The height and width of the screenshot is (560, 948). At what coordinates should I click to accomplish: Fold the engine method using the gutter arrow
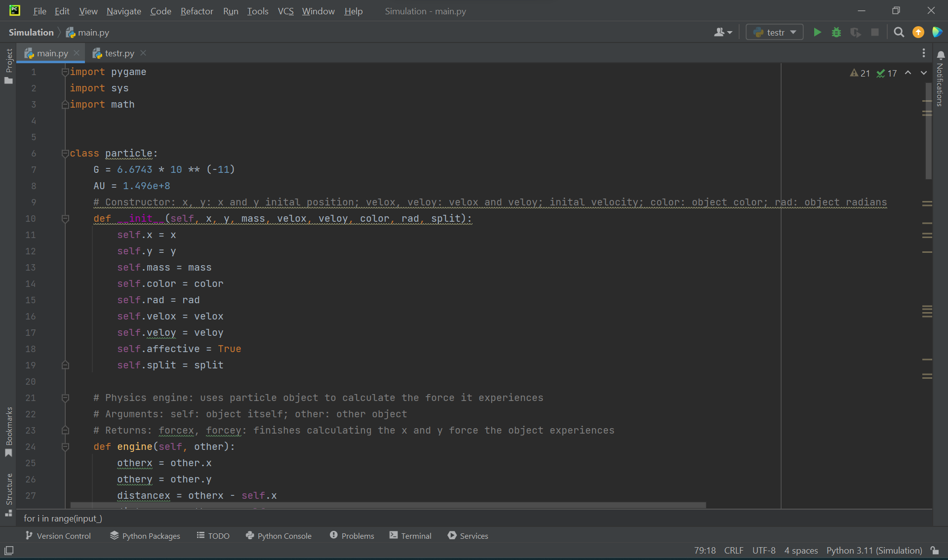pyautogui.click(x=65, y=447)
